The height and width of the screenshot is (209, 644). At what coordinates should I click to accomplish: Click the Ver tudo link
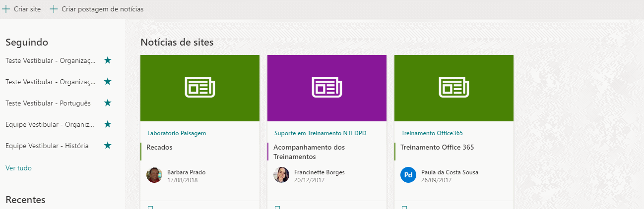[18, 168]
